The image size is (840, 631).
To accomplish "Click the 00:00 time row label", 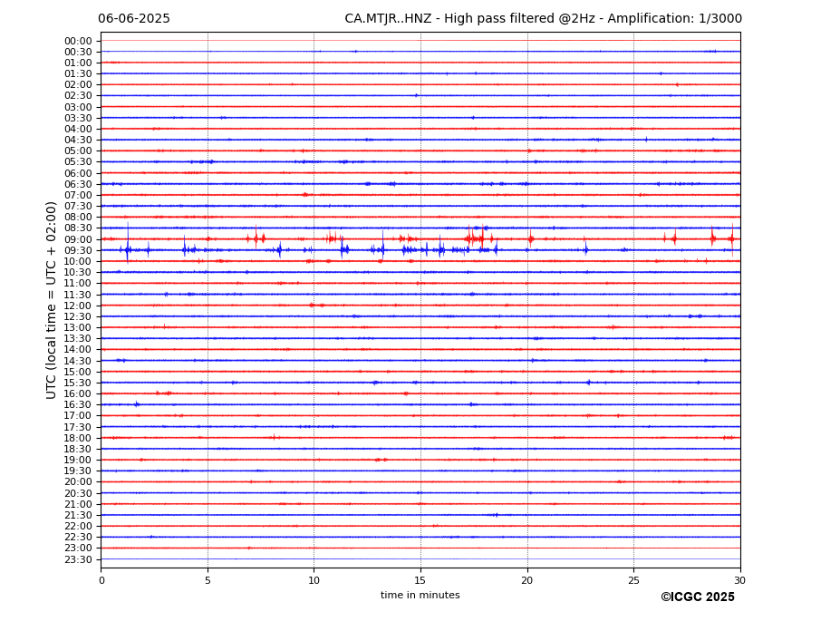I will click(78, 42).
